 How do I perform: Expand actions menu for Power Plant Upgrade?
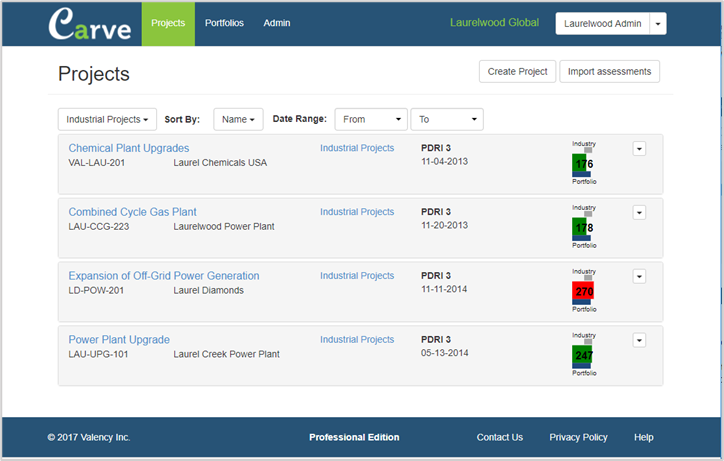[639, 340]
